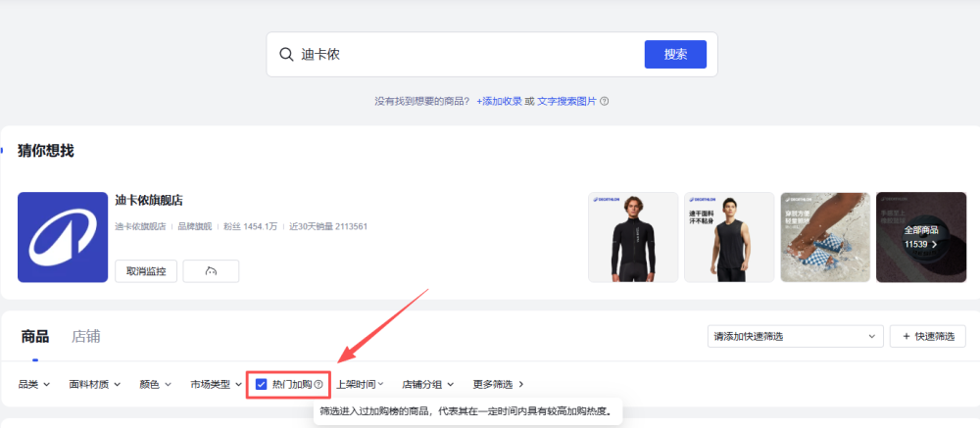Open the 速干面料 tank top thumbnail

(729, 237)
